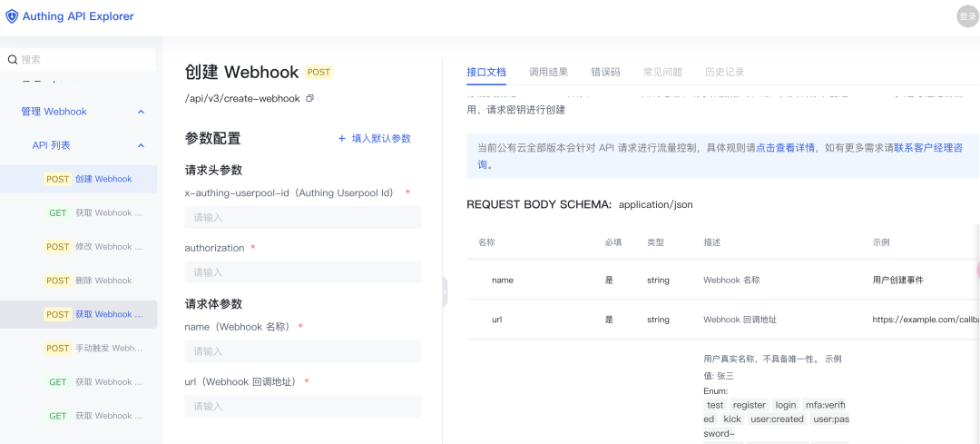Click the search magnifier icon
The width and height of the screenshot is (980, 444).
(x=12, y=59)
